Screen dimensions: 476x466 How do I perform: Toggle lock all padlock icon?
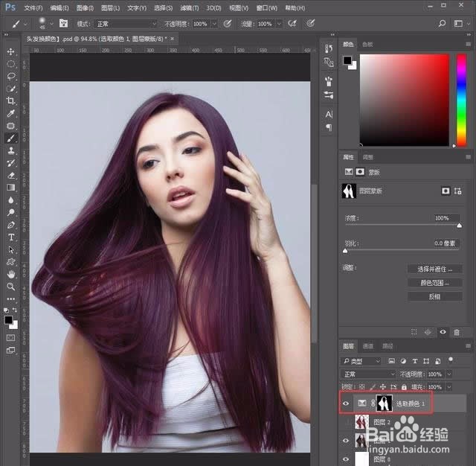pyautogui.click(x=404, y=386)
